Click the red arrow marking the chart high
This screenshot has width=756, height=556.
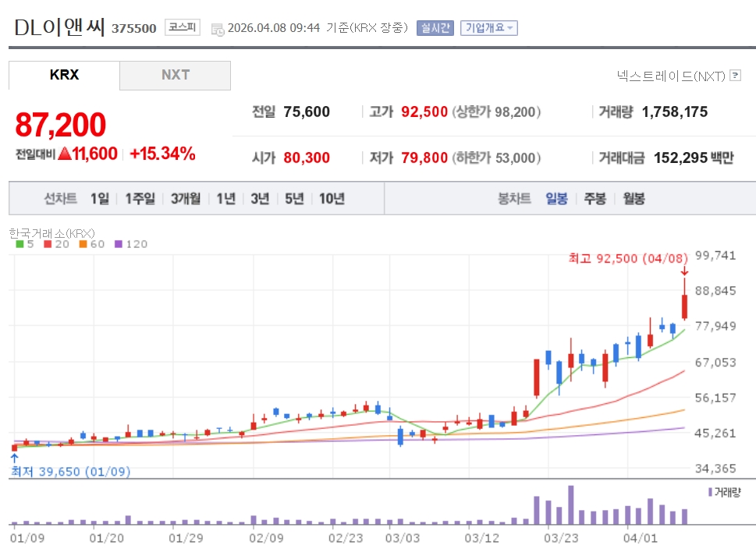pyautogui.click(x=684, y=271)
